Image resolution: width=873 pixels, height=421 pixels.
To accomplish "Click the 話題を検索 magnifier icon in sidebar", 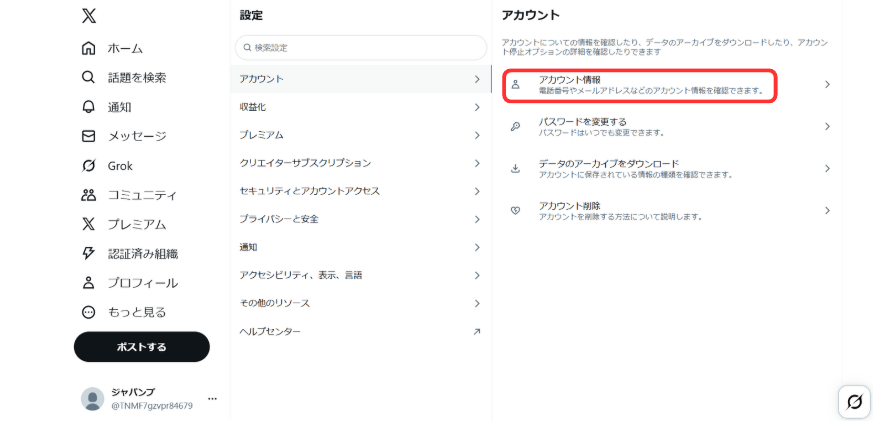I will 89,77.
